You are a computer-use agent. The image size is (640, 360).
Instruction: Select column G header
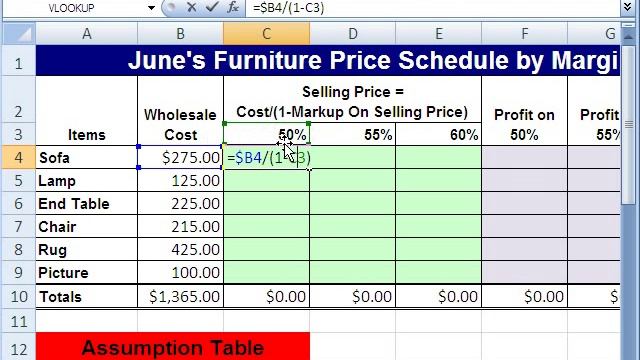[x=594, y=33]
